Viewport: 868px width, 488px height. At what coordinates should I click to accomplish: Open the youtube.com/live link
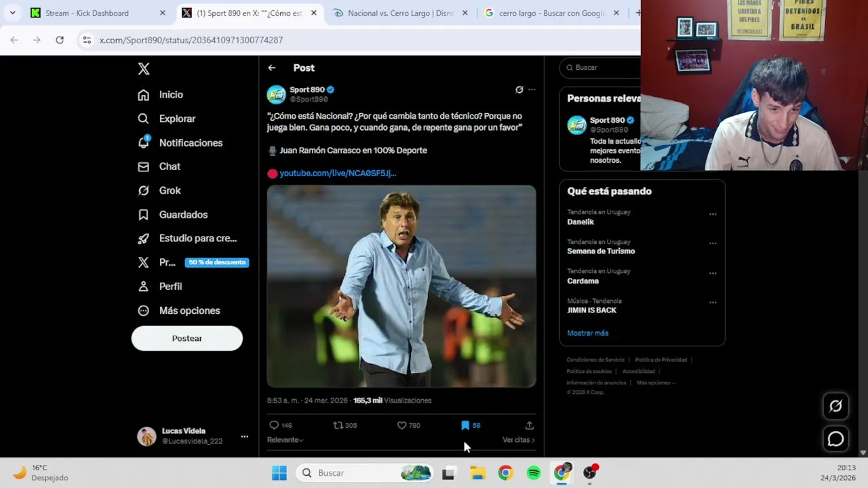[338, 173]
